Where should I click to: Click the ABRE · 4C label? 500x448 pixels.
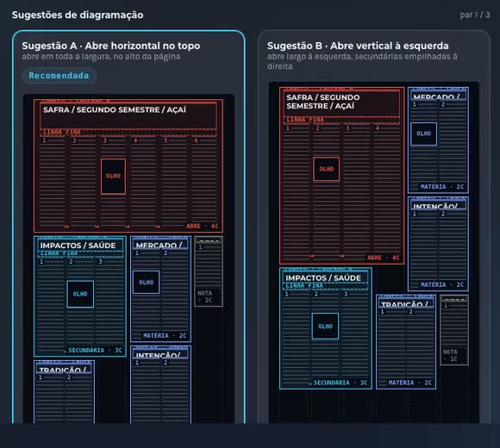[384, 258]
